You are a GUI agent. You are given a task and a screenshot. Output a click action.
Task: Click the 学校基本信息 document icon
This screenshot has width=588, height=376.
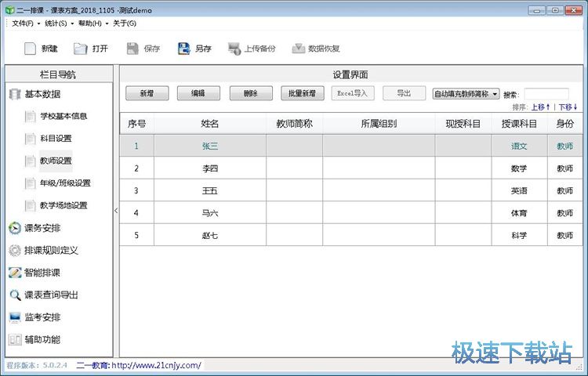[30, 117]
